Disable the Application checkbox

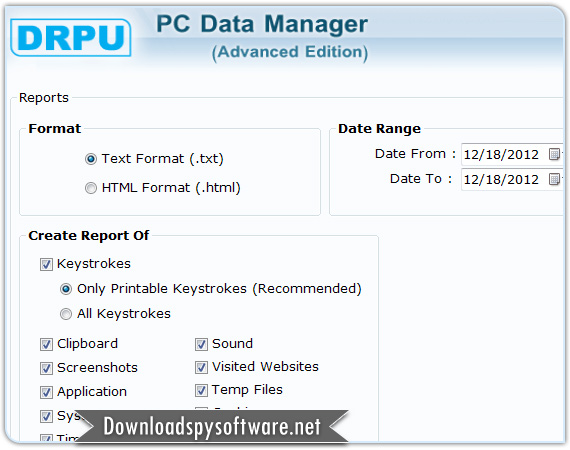[46, 392]
